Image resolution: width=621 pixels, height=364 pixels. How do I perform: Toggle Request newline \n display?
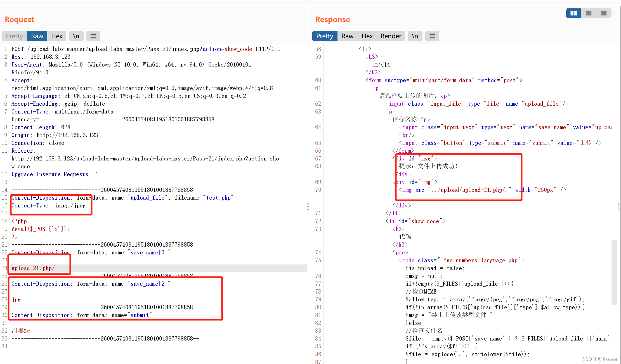coord(76,36)
